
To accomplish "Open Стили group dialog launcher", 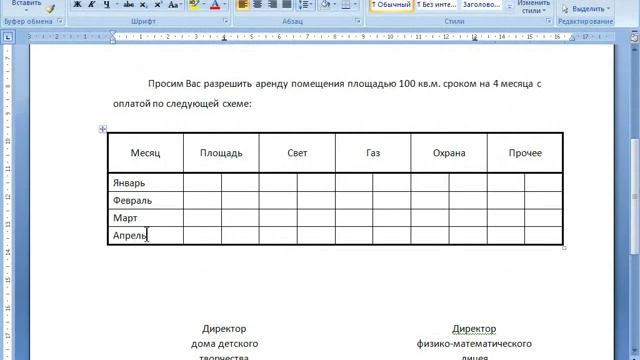I will pos(548,21).
